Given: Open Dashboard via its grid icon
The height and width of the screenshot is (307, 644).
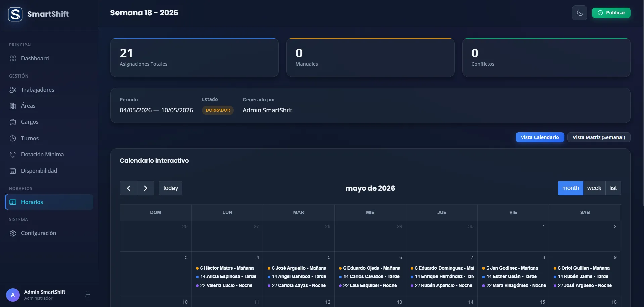Looking at the screenshot, I should point(13,58).
